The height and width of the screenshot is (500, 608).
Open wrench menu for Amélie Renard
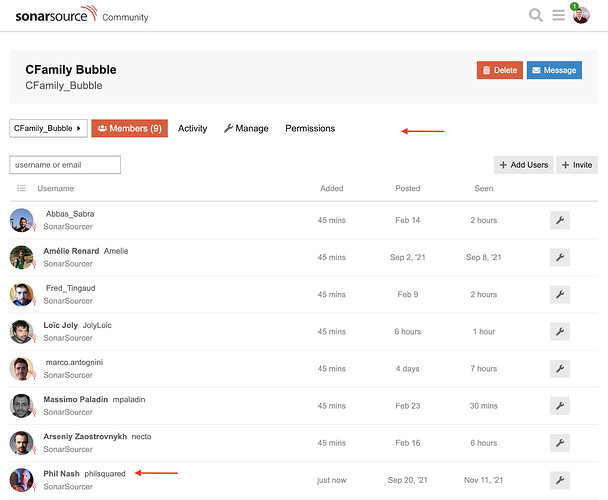click(x=560, y=257)
